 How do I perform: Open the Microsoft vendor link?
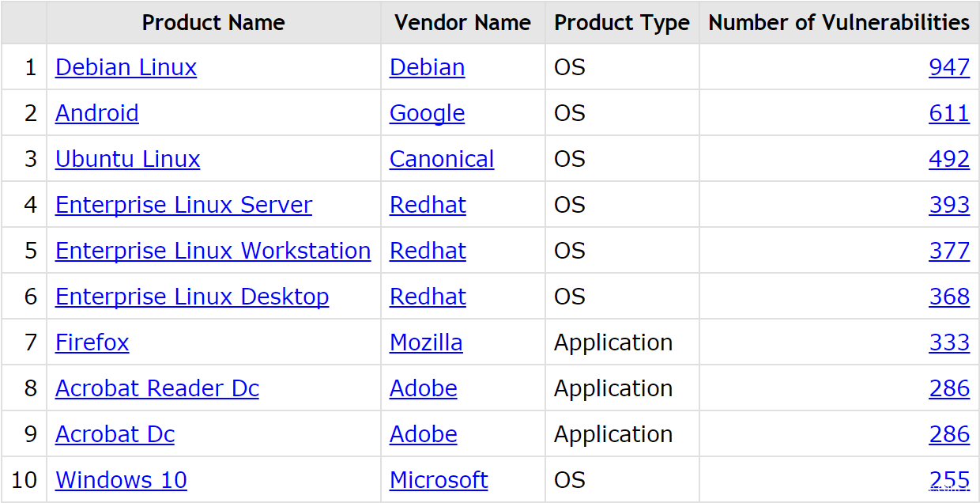coord(439,480)
